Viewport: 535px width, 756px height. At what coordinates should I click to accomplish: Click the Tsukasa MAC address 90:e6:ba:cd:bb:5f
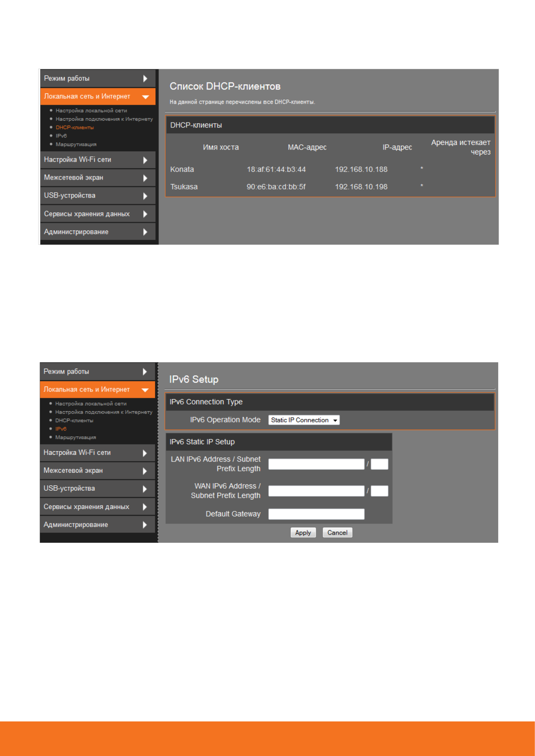pos(276,187)
